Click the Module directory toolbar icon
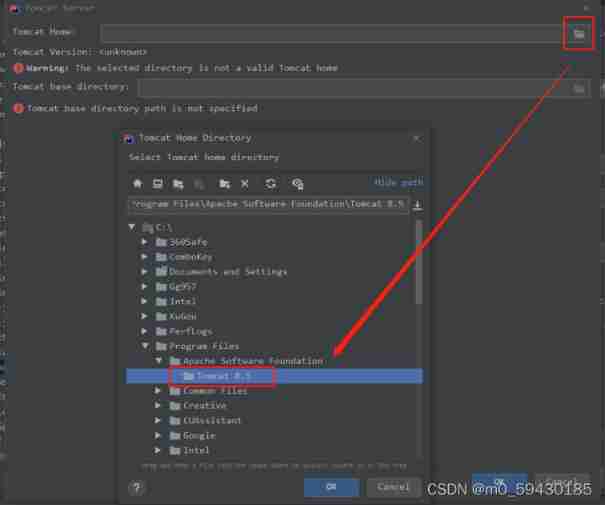This screenshot has width=605, height=505. point(199,184)
